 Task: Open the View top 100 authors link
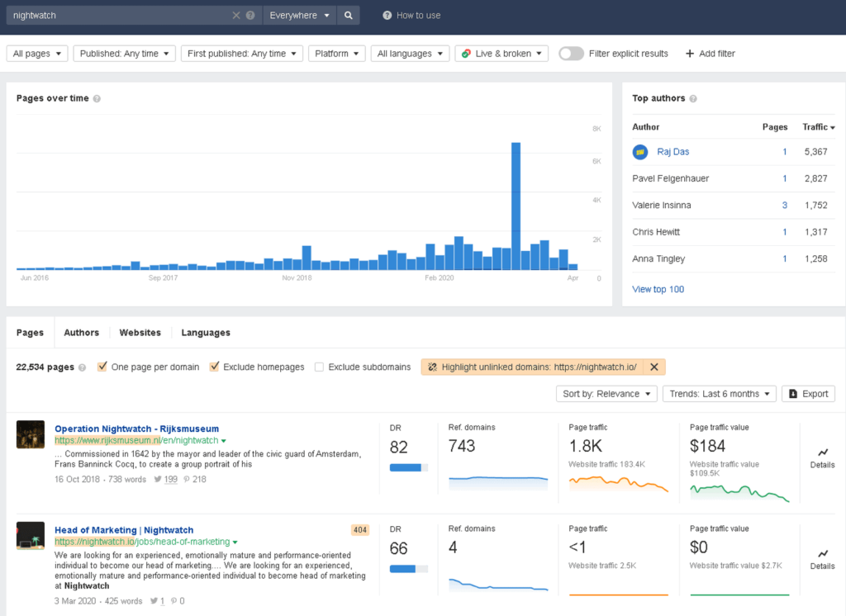(658, 289)
